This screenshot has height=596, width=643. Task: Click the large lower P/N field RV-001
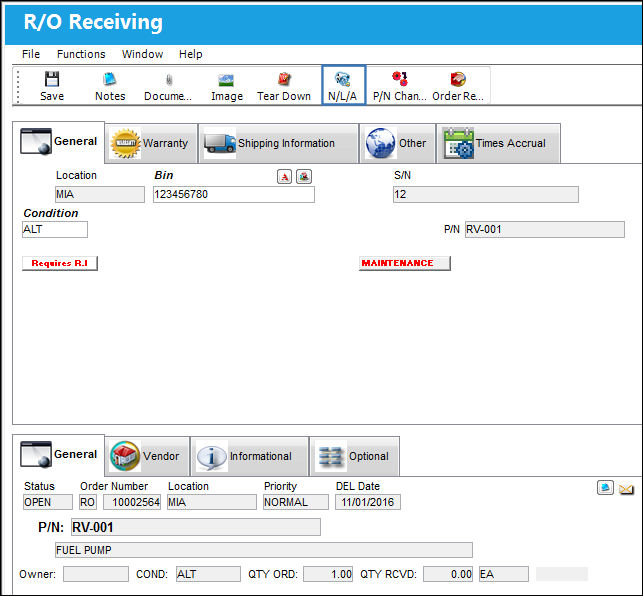click(196, 527)
